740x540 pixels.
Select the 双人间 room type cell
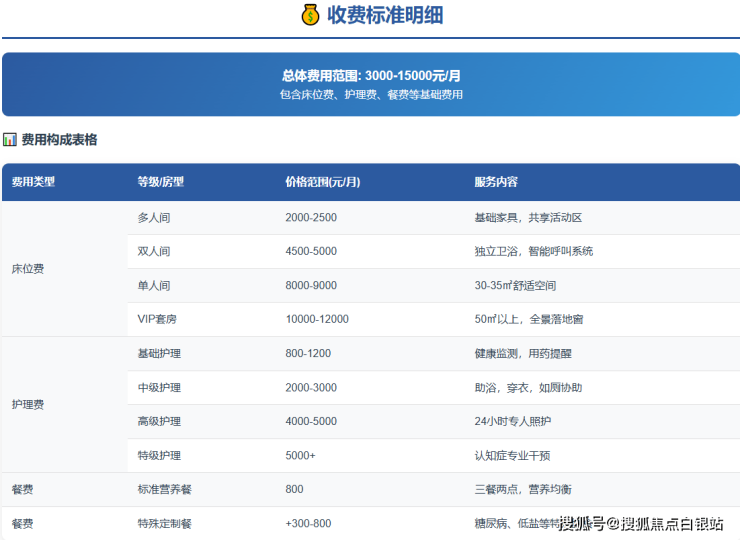point(154,252)
